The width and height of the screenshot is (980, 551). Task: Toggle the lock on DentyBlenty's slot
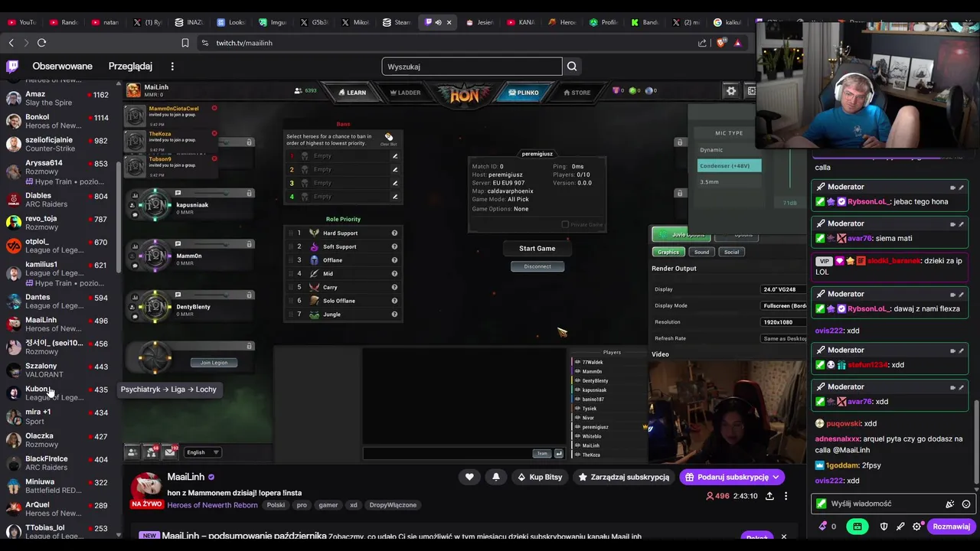tap(249, 295)
